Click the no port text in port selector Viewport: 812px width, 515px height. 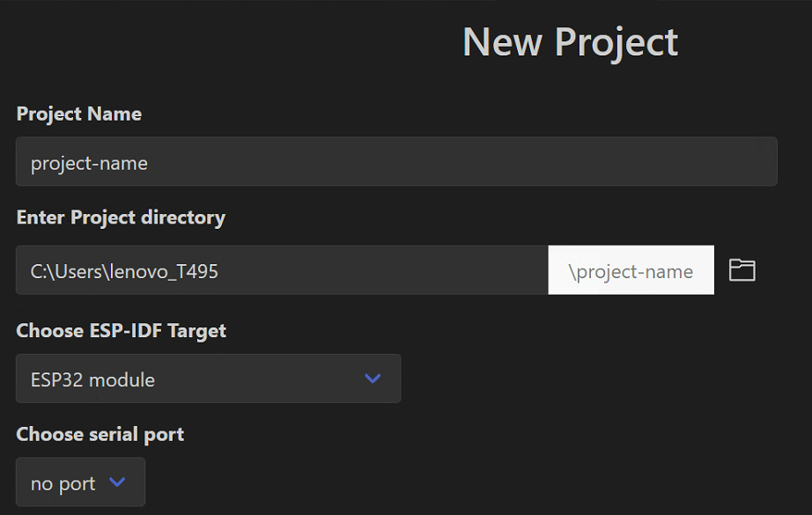coord(63,484)
